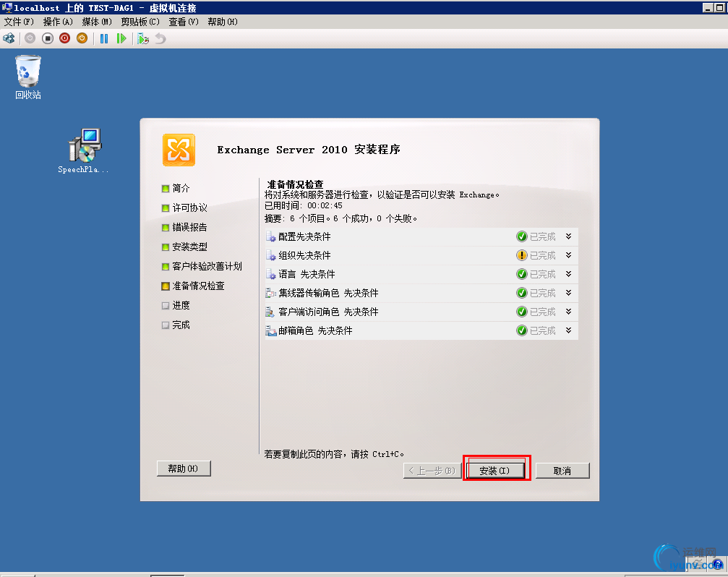This screenshot has height=577, width=728.
Task: Click the Start VM power icon
Action: 30,38
